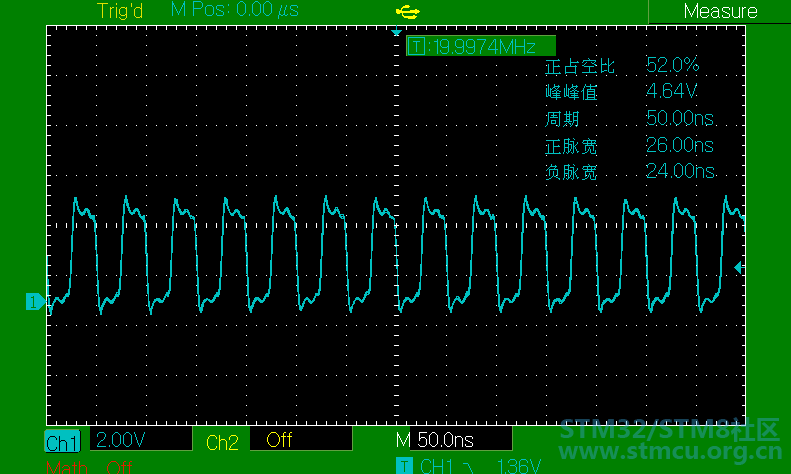Screen dimensions: 791x474
Task: Click the 1.36V trigger level value
Action: click(519, 466)
